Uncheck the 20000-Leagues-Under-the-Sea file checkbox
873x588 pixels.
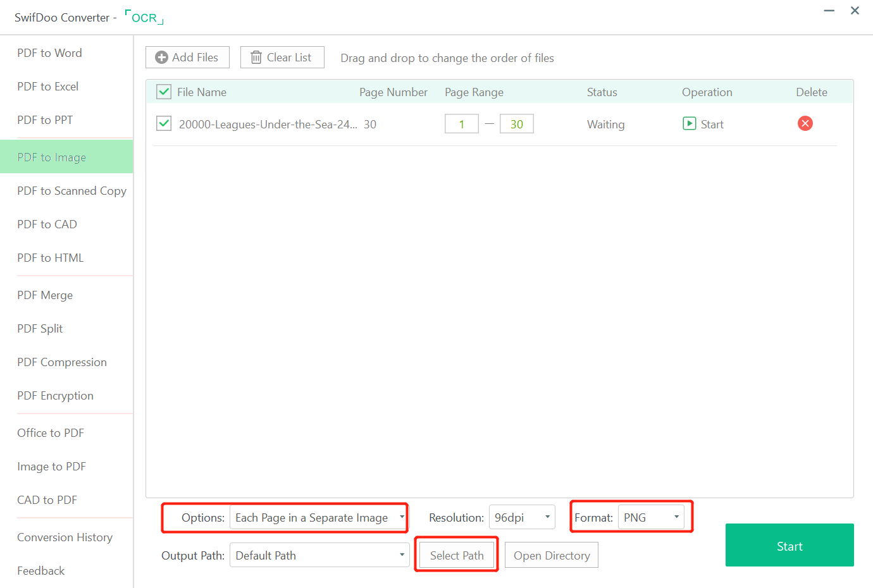(x=164, y=123)
